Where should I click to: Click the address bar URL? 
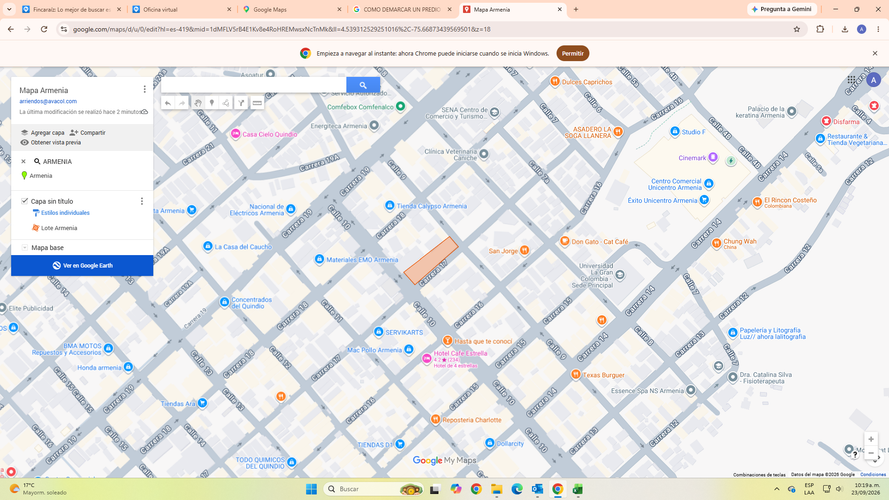point(282,29)
